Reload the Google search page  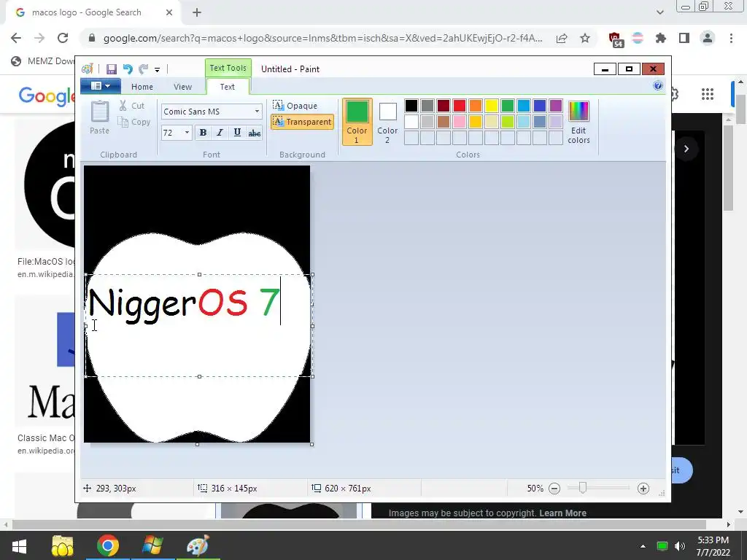(63, 38)
